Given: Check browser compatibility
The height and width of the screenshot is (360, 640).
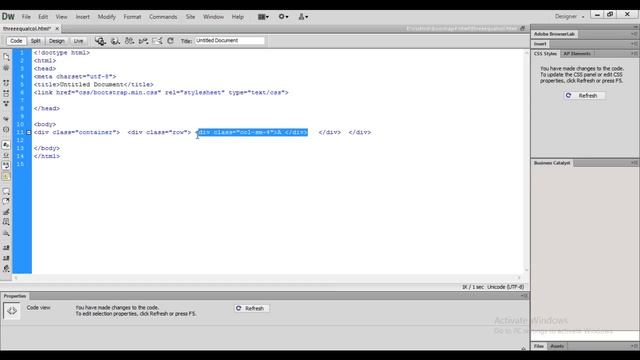Looking at the screenshot, I should 157,41.
